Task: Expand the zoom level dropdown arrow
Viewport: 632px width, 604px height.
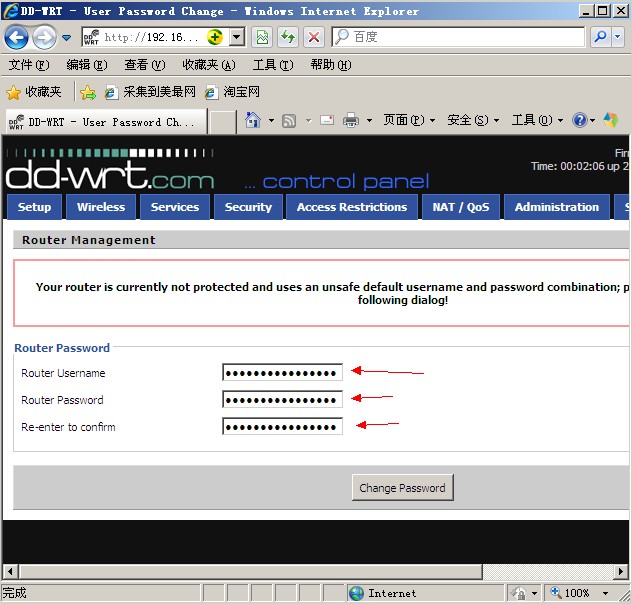Action: 605,593
